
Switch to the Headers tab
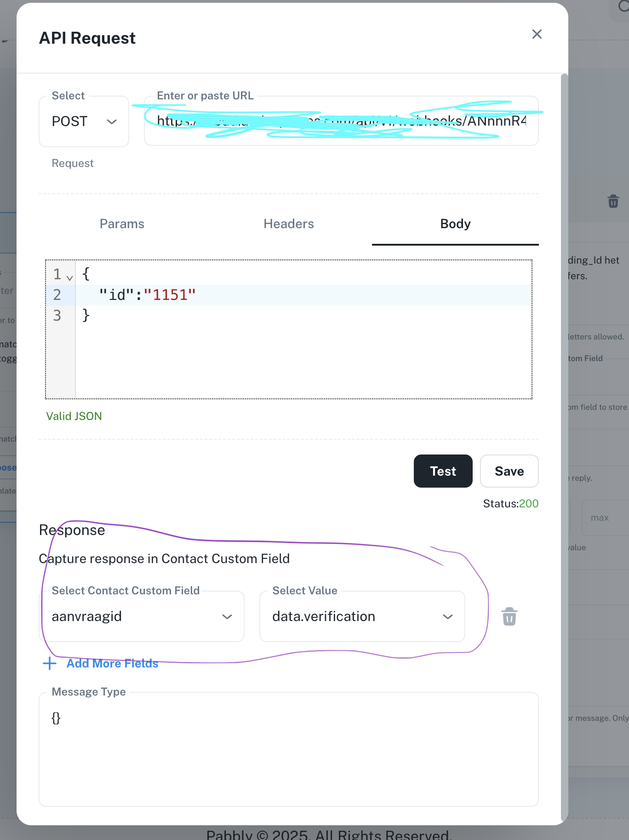pos(289,224)
